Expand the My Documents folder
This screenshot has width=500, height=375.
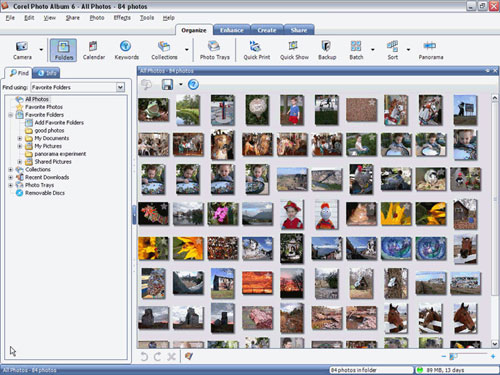pyautogui.click(x=20, y=138)
